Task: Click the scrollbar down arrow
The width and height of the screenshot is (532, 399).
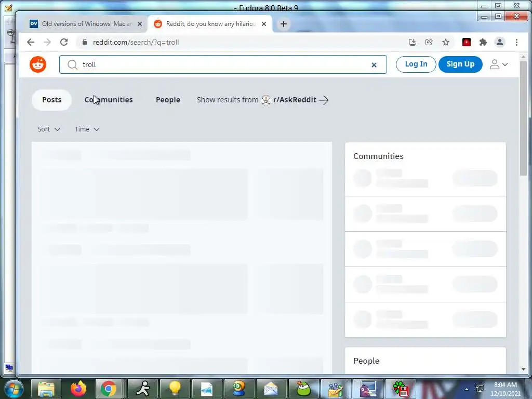Action: (x=523, y=369)
